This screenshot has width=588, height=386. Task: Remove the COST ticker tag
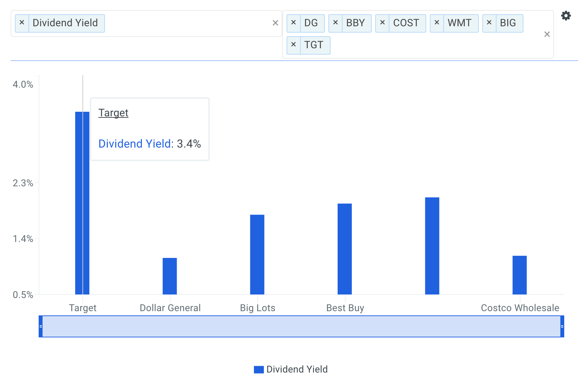pos(382,23)
